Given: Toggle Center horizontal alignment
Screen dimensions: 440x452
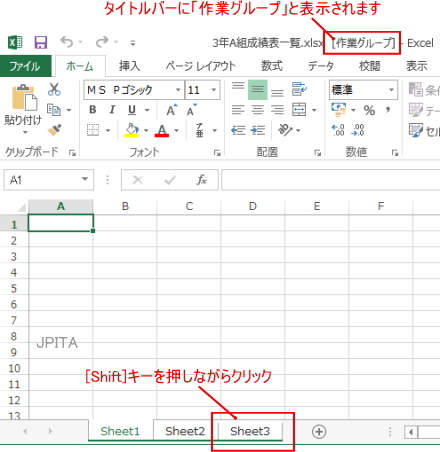Looking at the screenshot, I should 258,110.
